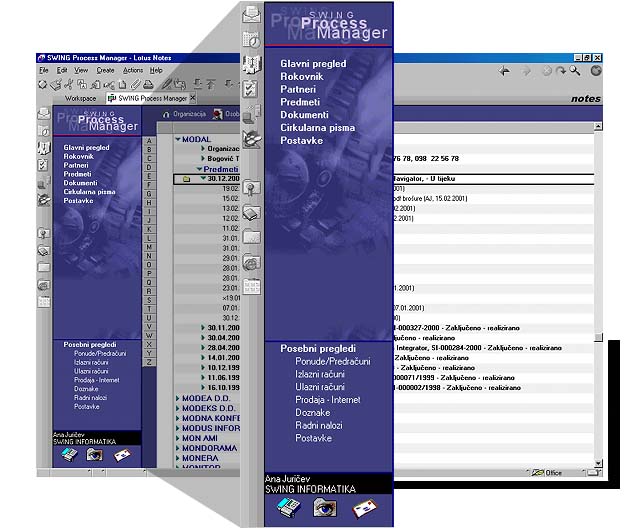Click Partneri in the small Notes navigator
Viewport: 643px width, 529px height.
76,165
